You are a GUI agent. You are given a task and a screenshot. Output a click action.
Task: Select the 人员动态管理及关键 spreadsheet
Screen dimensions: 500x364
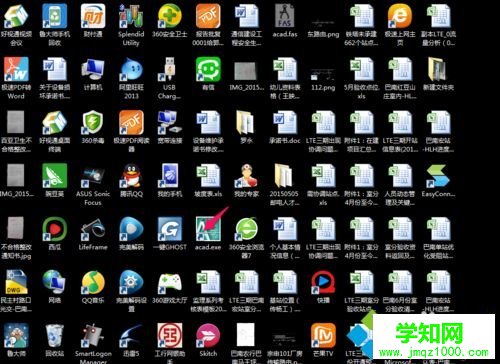pyautogui.click(x=400, y=176)
